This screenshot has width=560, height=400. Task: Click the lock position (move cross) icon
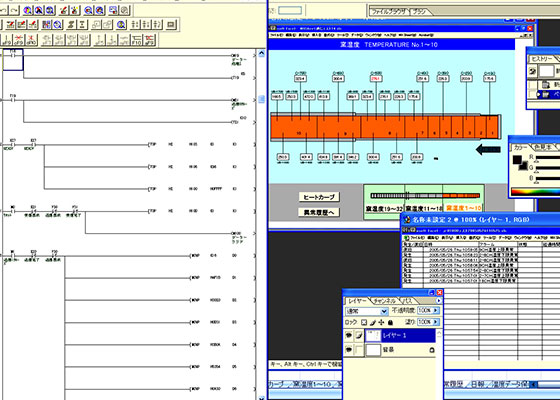click(381, 322)
